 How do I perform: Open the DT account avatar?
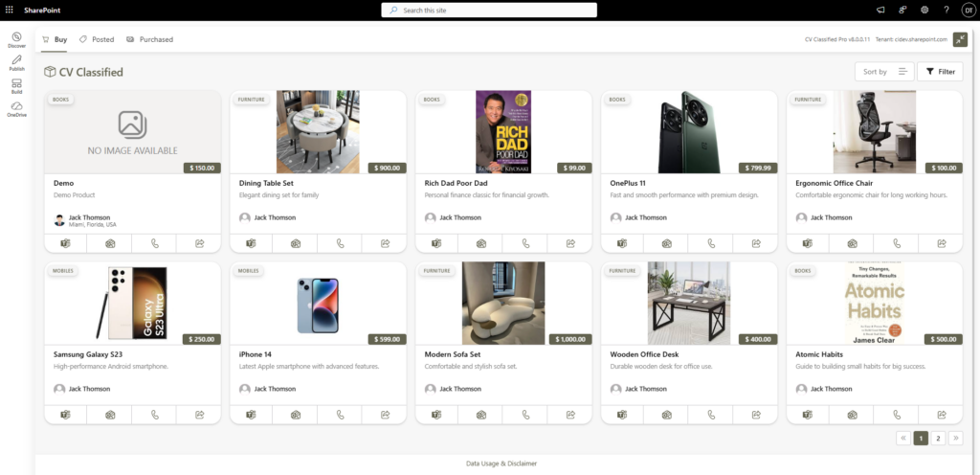click(x=968, y=10)
